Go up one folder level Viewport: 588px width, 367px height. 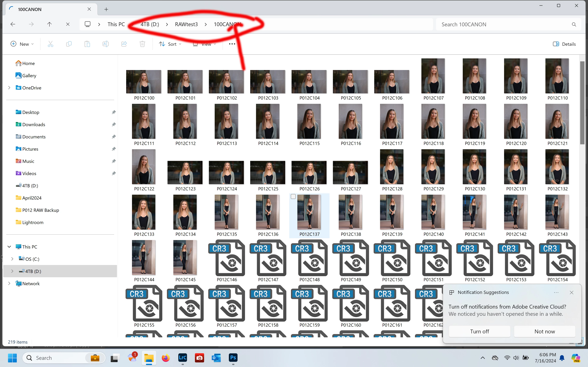click(x=49, y=24)
